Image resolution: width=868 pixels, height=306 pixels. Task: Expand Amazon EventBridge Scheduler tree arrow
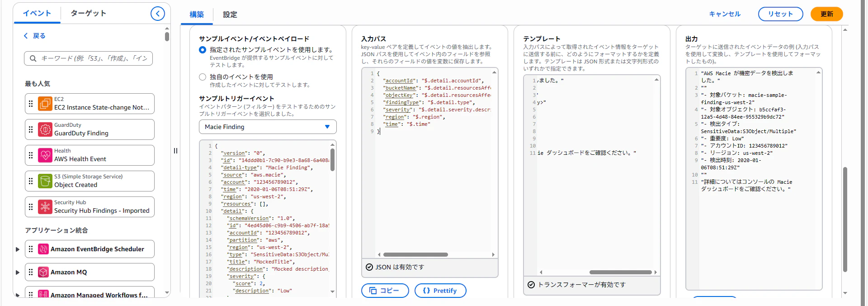pos(18,249)
